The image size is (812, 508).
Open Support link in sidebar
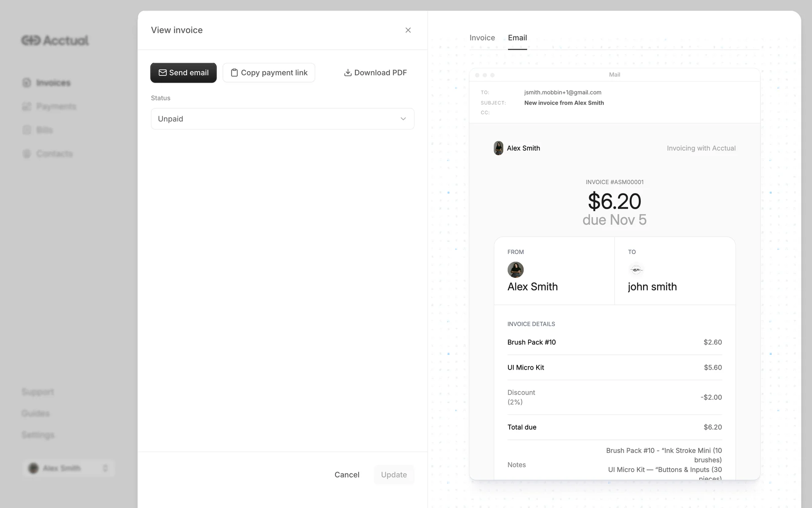click(x=38, y=392)
